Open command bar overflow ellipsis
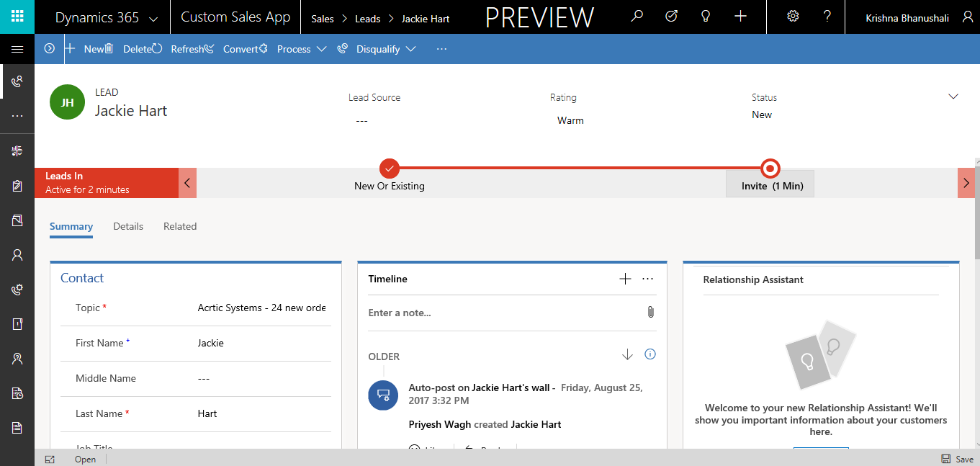The image size is (980, 466). coord(441,49)
